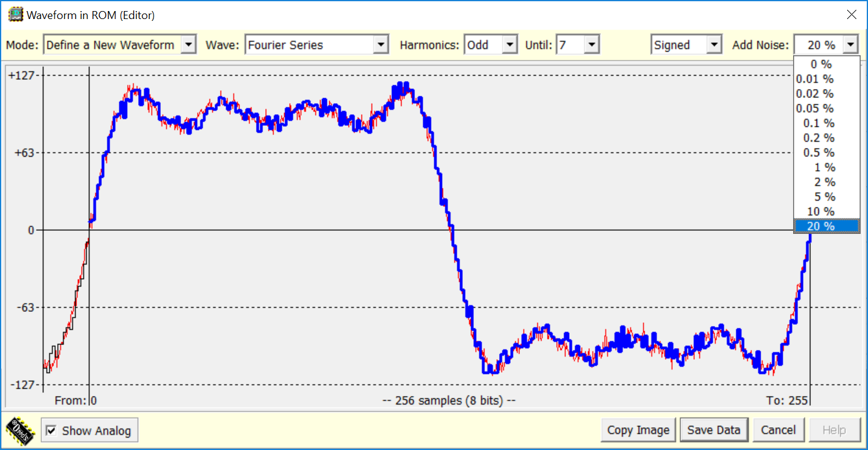Click the -127 axis label
The width and height of the screenshot is (868, 450).
pos(23,384)
